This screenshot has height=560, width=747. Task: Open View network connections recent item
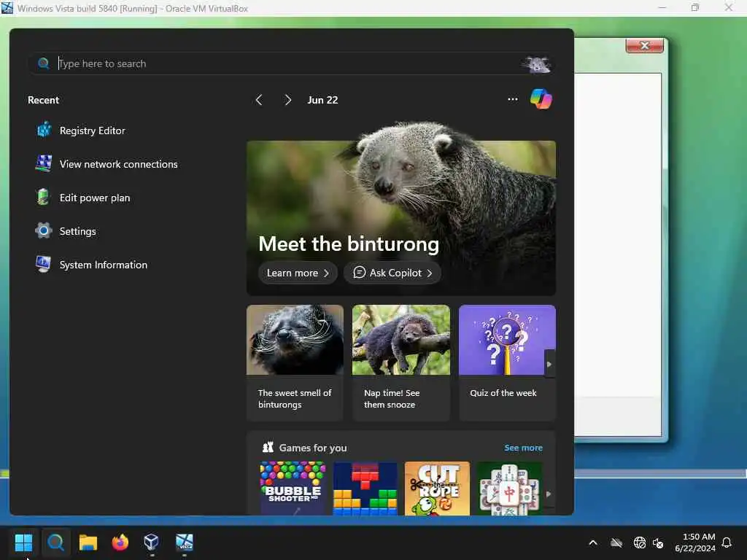pyautogui.click(x=107, y=164)
